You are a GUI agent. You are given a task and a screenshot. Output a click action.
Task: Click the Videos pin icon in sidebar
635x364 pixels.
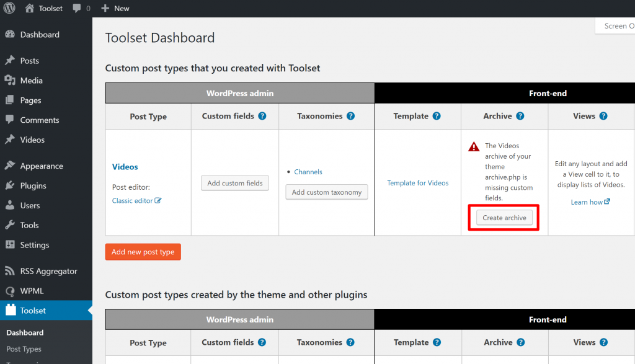coord(10,140)
